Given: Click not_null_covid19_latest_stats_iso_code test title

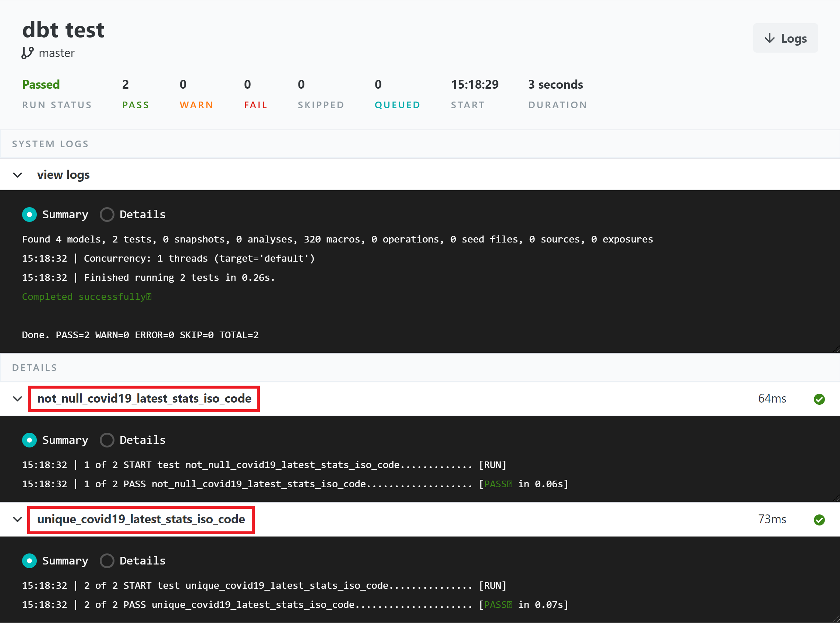Looking at the screenshot, I should pos(144,399).
